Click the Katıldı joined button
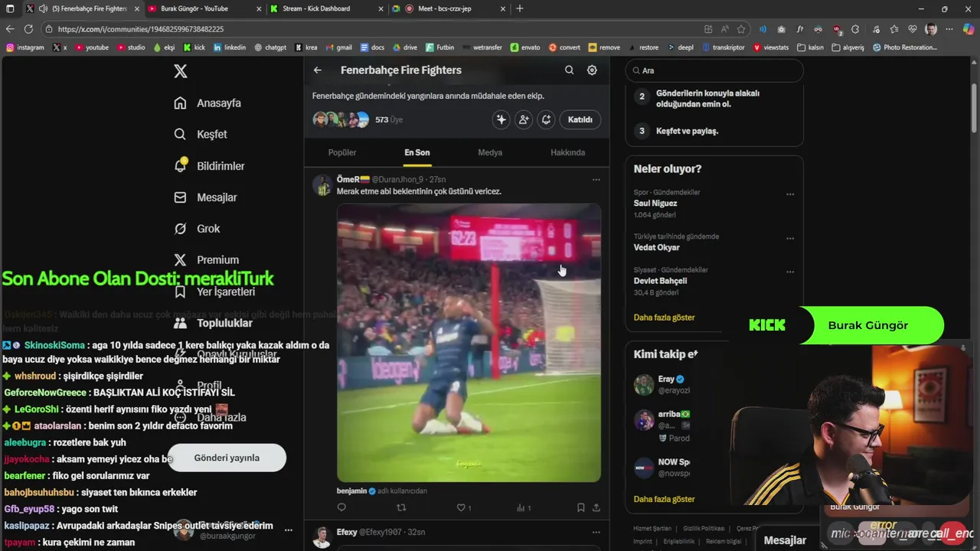Image resolution: width=980 pixels, height=551 pixels. pyautogui.click(x=580, y=119)
